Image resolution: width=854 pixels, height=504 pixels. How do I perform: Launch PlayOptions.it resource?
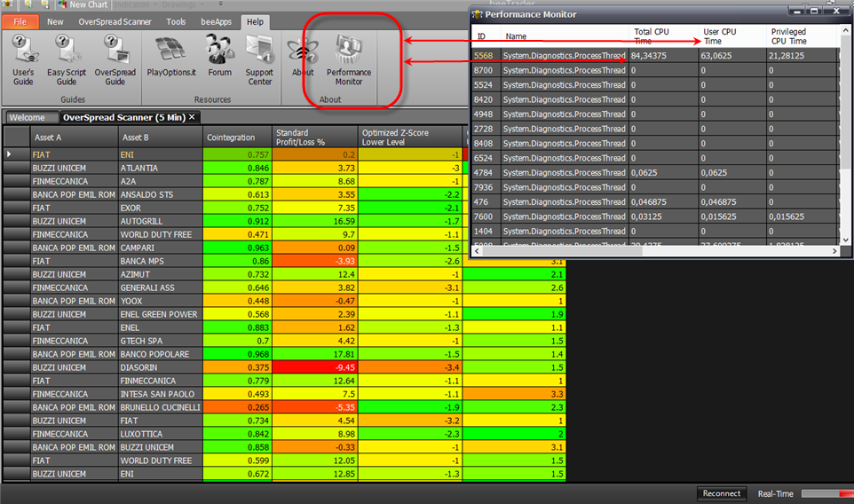tap(171, 56)
